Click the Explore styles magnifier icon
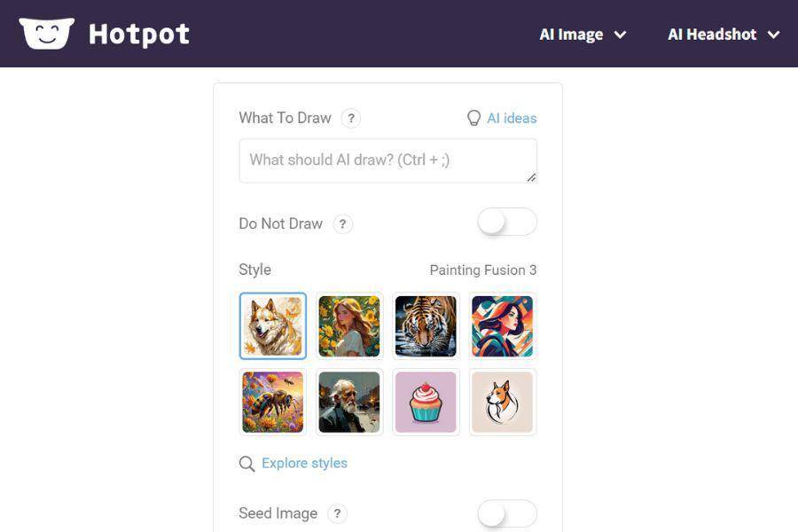The image size is (798, 532). (246, 464)
